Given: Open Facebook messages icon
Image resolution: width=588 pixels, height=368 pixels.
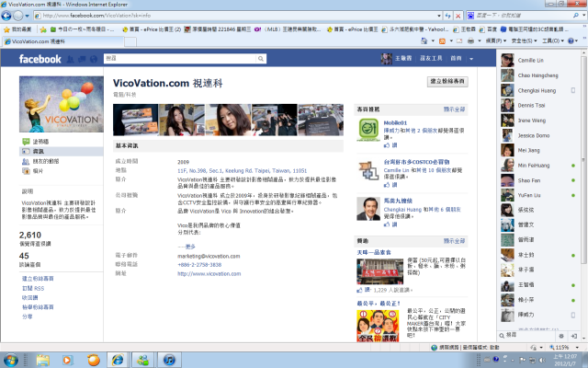Looking at the screenshot, I should tap(82, 59).
